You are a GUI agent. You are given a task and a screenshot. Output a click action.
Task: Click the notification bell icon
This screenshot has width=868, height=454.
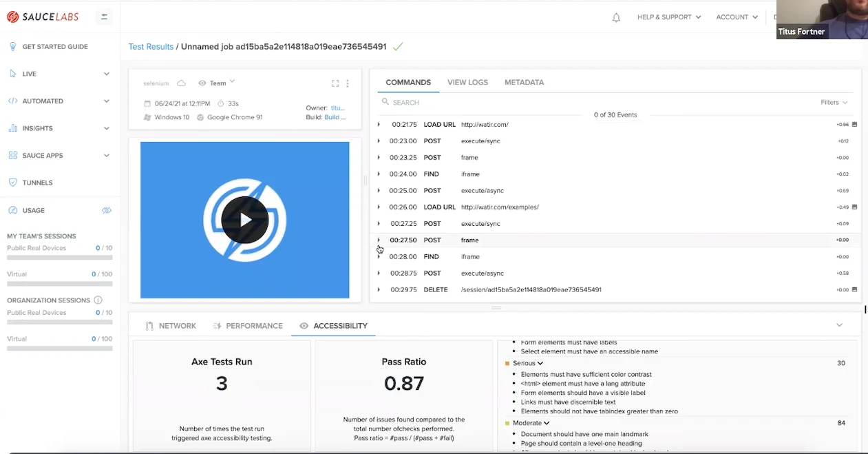pos(615,18)
